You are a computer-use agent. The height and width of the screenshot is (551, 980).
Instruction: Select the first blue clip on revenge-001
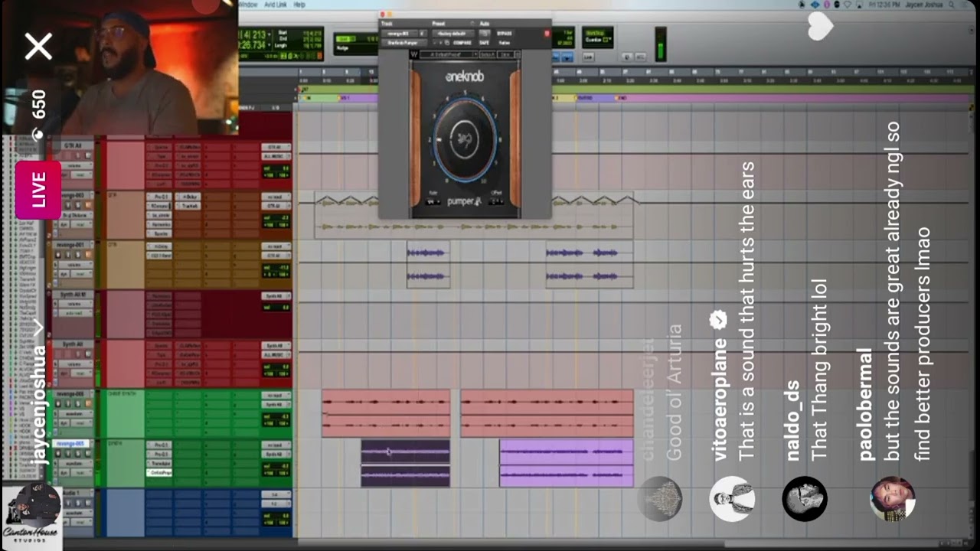[428, 264]
